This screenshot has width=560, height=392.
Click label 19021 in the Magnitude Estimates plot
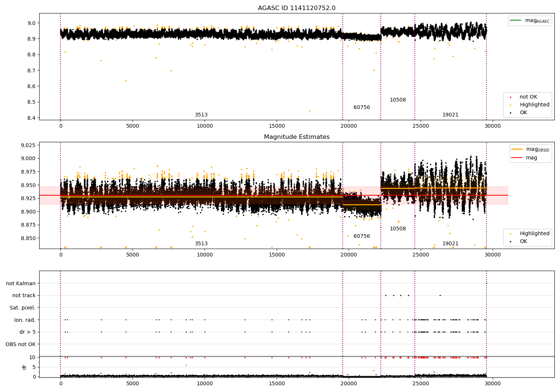click(x=450, y=244)
